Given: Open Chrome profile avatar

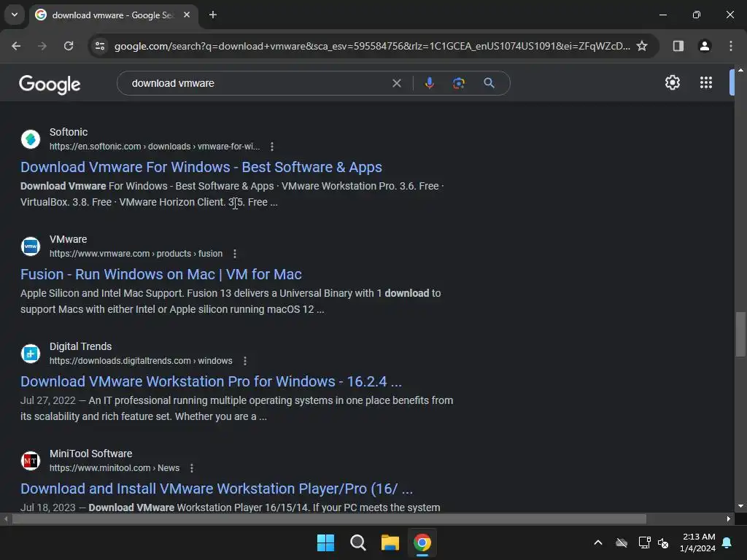Looking at the screenshot, I should 705,46.
